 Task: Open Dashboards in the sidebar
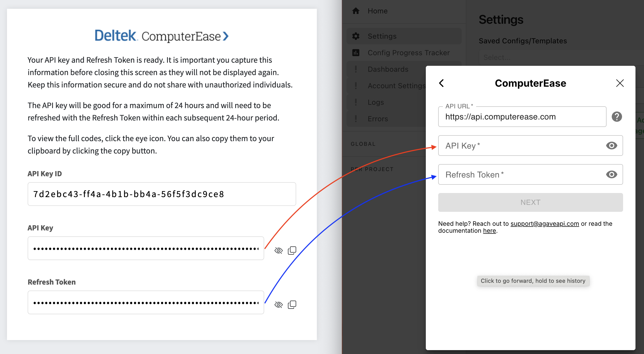[x=388, y=69]
